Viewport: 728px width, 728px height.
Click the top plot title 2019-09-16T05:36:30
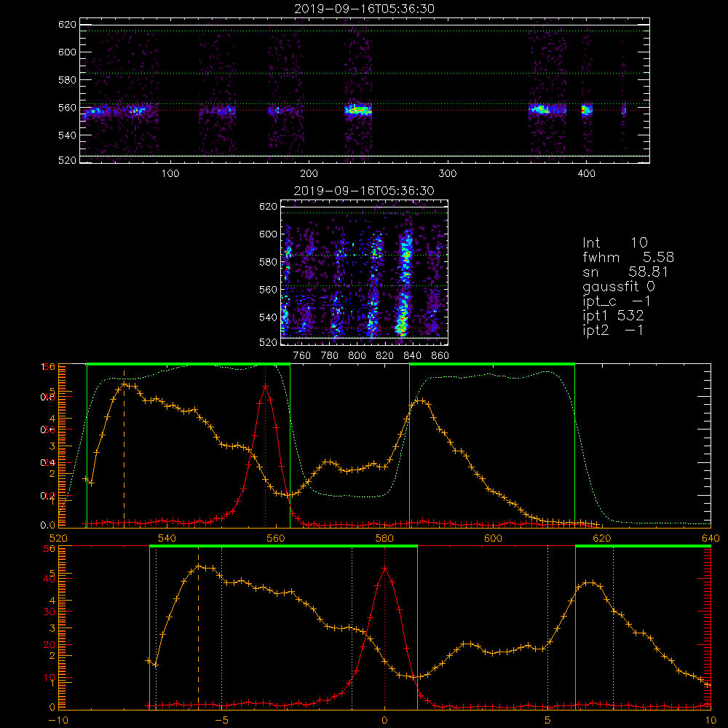tap(365, 9)
